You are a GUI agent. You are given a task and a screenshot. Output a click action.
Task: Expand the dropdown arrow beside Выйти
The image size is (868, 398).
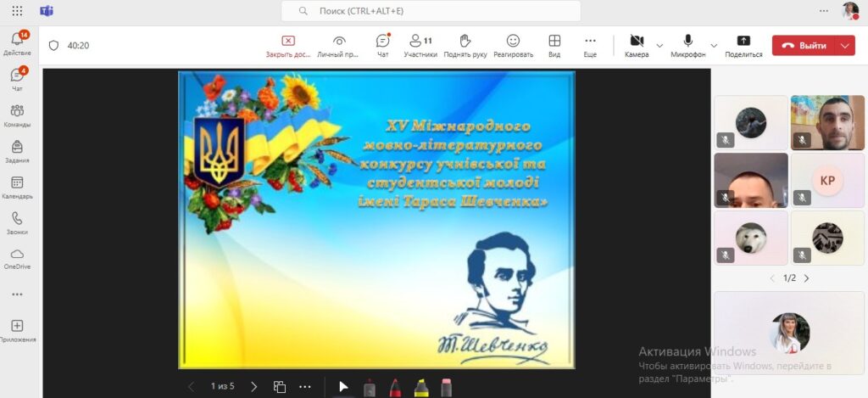[844, 46]
